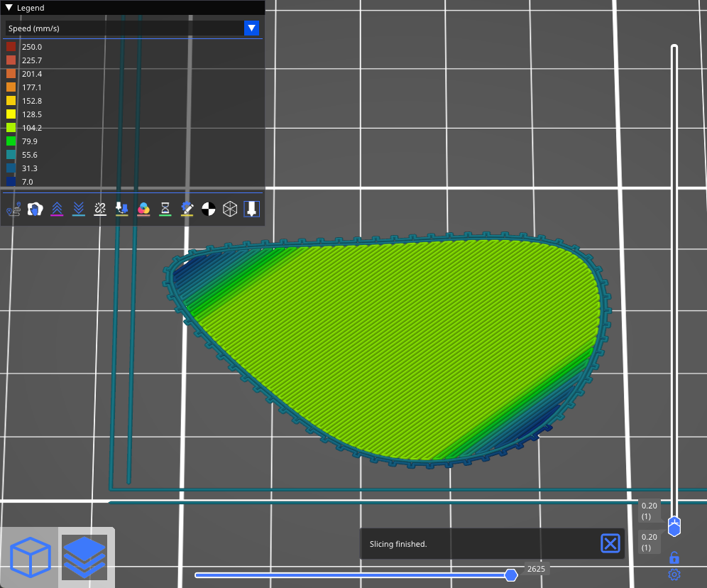Toggle tool changes marker icon
This screenshot has width=707, height=588.
pos(122,209)
